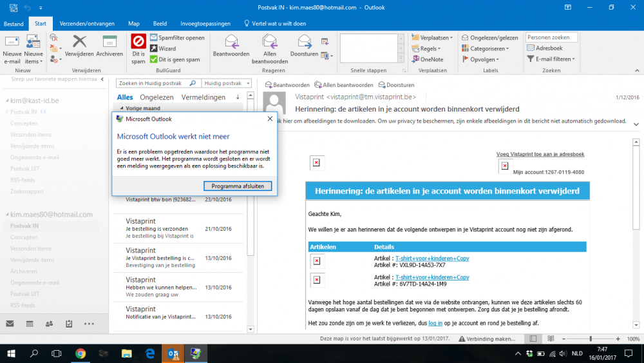The width and height of the screenshot is (644, 363).
Task: Click the Nieuwe e-mail icon
Action: coord(12,43)
